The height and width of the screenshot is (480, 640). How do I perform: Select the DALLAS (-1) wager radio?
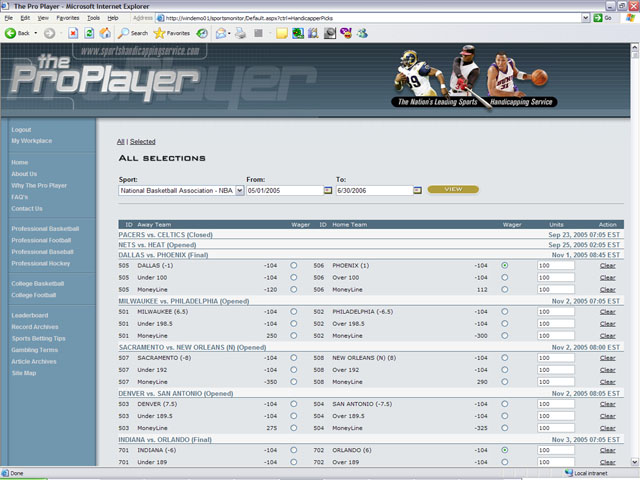pos(293,265)
